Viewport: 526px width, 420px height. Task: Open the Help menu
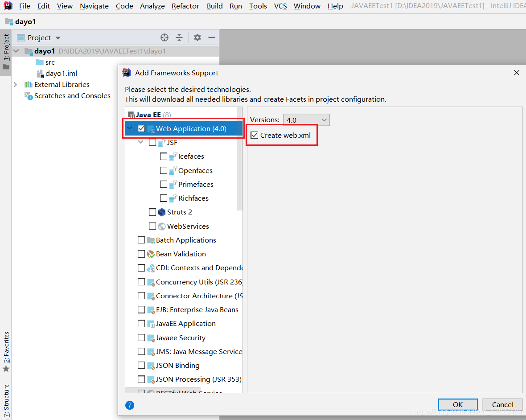(x=335, y=6)
